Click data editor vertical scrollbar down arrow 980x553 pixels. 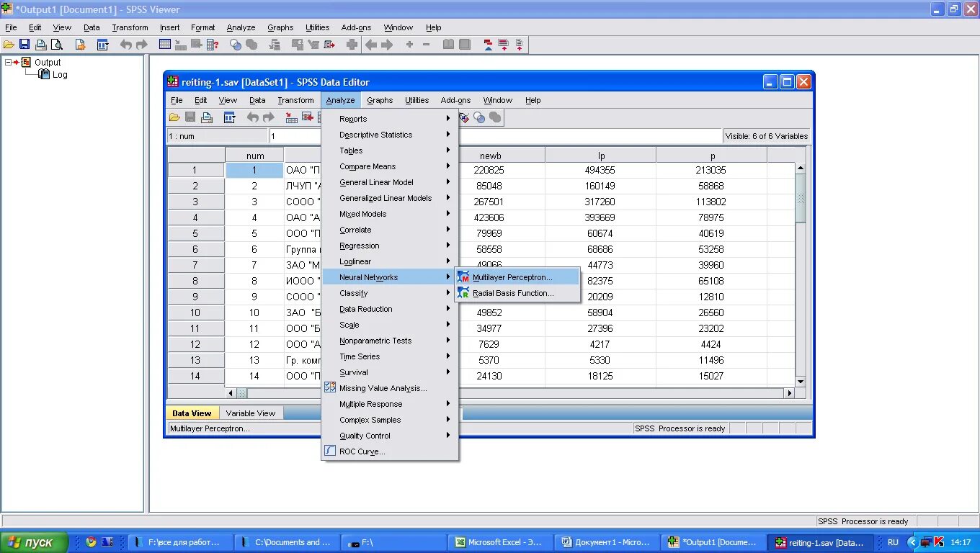pyautogui.click(x=801, y=382)
